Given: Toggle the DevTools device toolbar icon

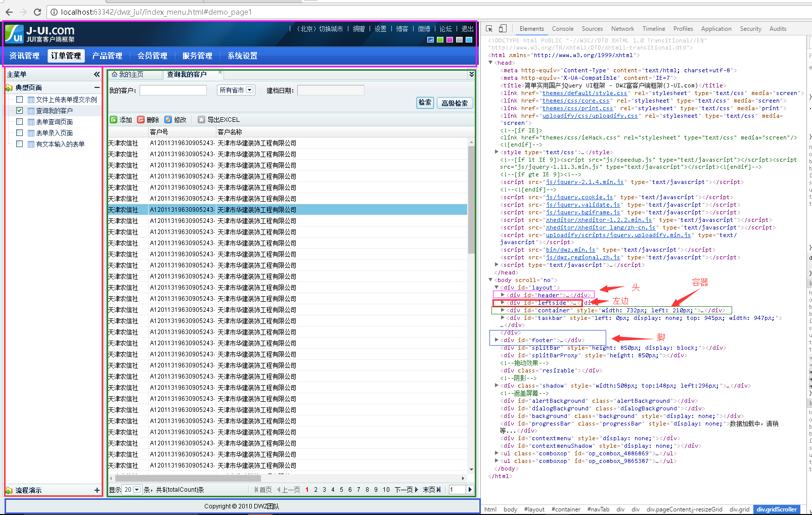Looking at the screenshot, I should (x=503, y=29).
